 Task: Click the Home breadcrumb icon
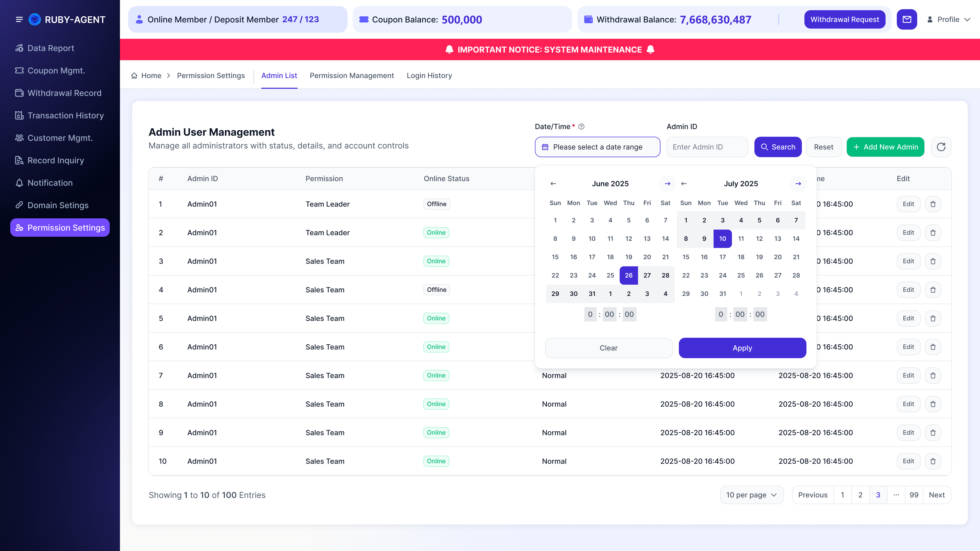(x=134, y=76)
